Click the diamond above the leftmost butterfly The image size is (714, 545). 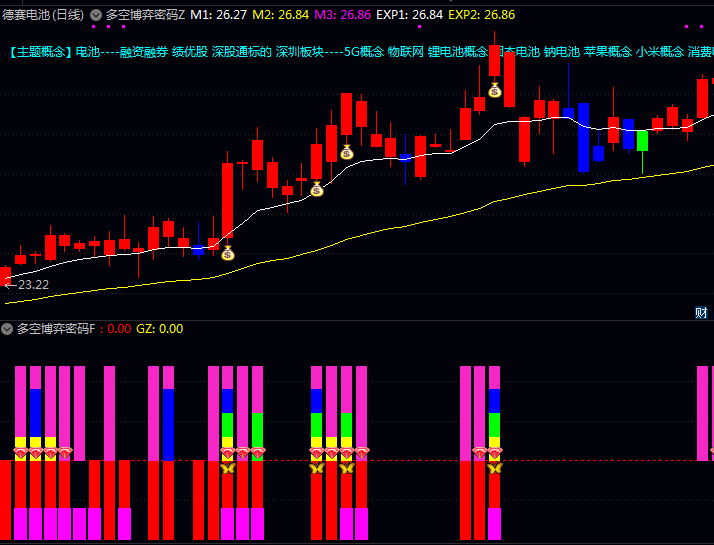(228, 453)
